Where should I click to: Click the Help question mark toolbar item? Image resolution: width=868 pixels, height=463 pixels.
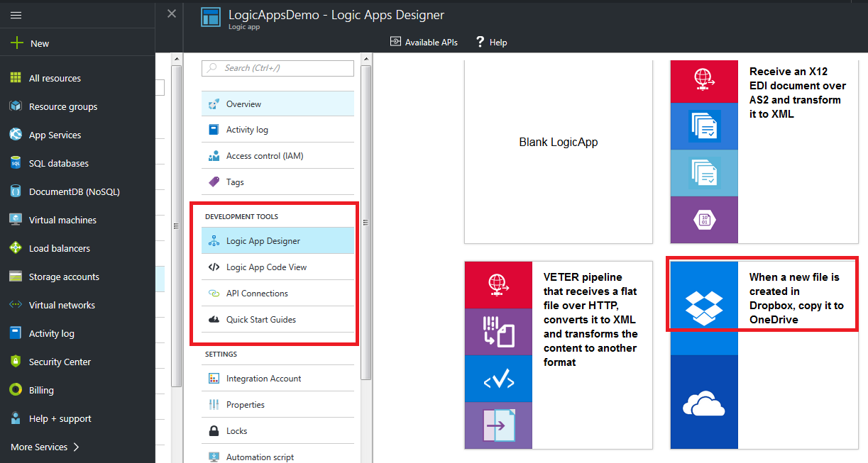coord(491,42)
